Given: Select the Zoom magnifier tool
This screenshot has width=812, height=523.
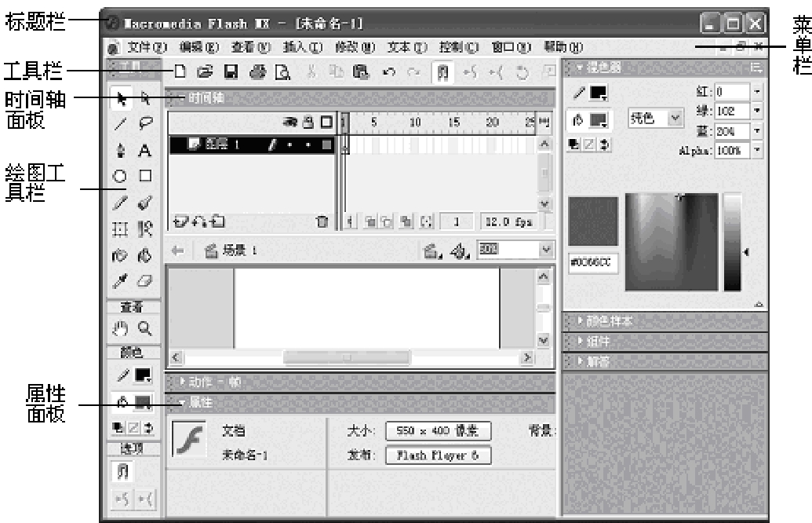Looking at the screenshot, I should pos(145,328).
